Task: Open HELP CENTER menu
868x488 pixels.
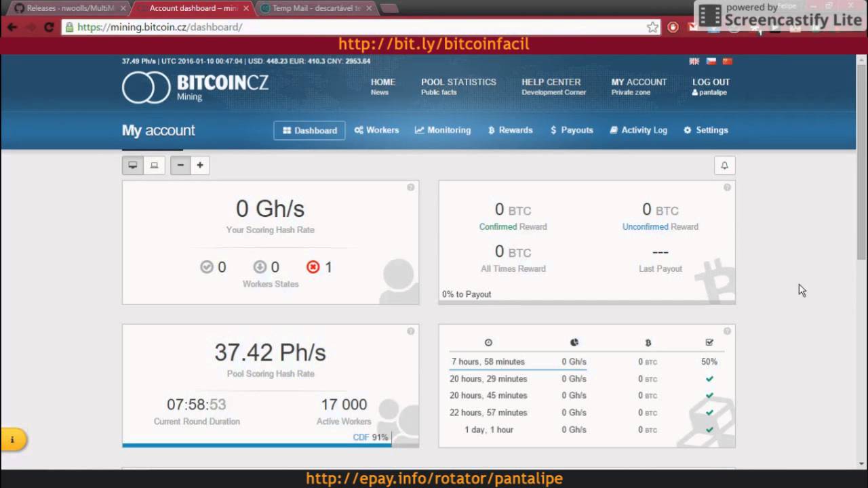Action: (553, 86)
